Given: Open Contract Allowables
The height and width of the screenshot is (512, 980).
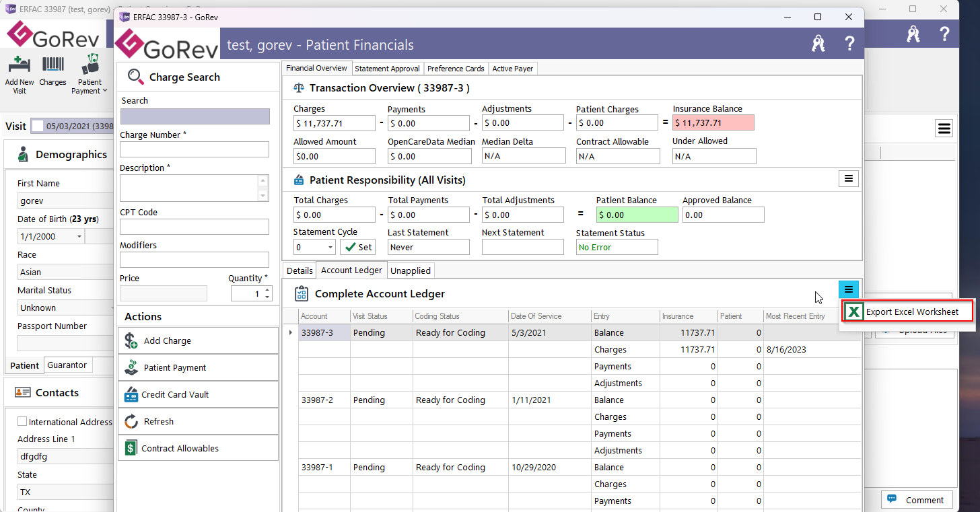Looking at the screenshot, I should click(x=198, y=448).
